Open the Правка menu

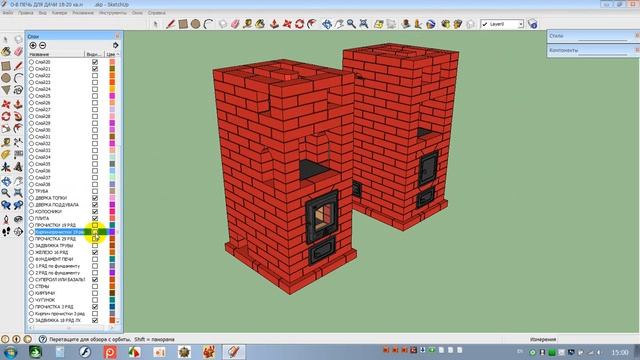(x=26, y=13)
